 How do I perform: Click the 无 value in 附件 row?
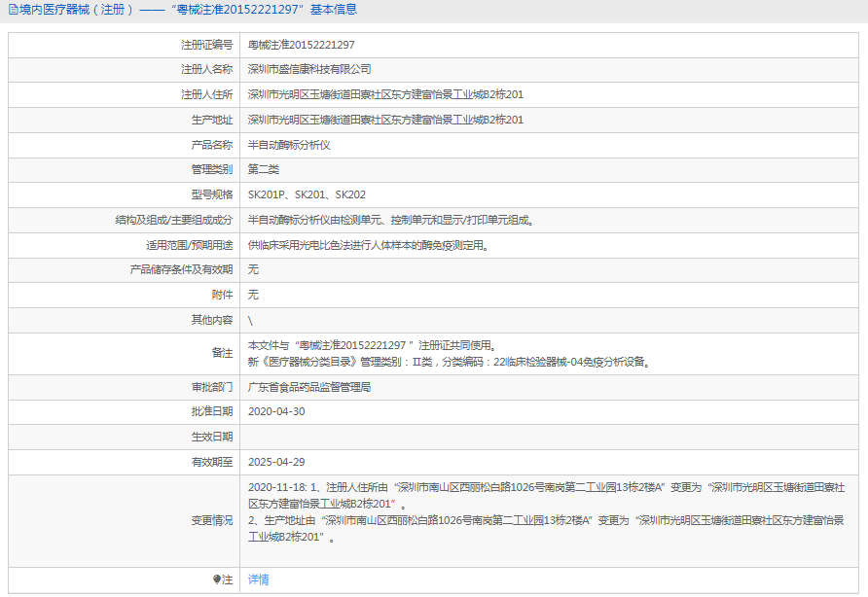coord(253,295)
